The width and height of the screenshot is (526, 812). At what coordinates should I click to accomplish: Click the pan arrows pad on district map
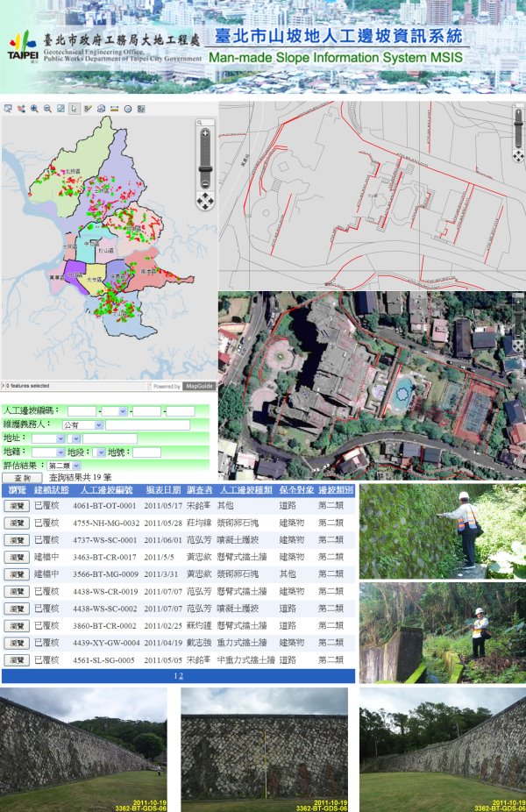pyautogui.click(x=205, y=201)
